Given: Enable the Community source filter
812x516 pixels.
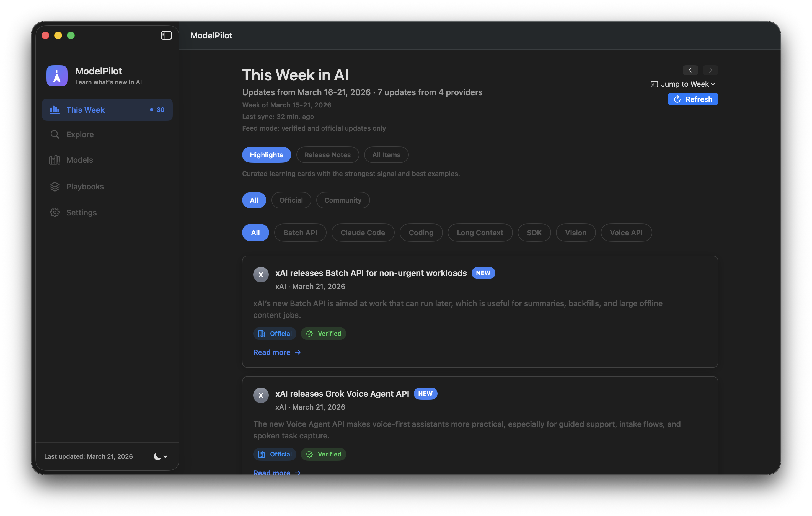Looking at the screenshot, I should click(343, 200).
